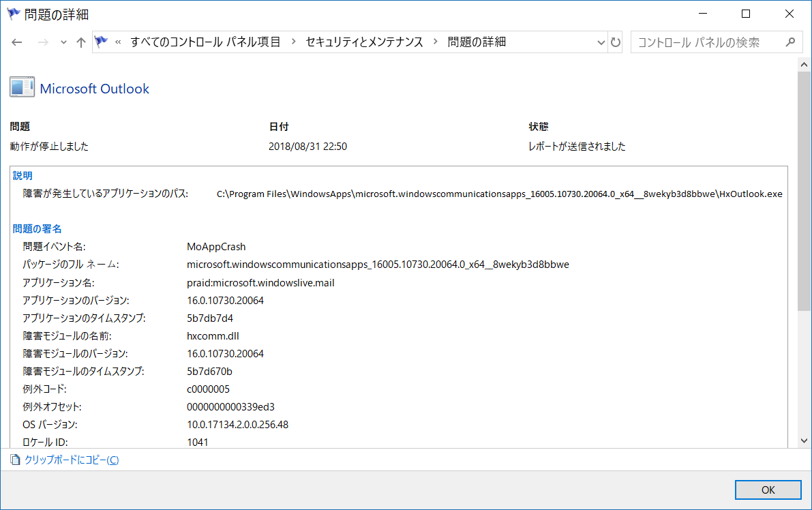Click the 説明 section heading

pos(22,175)
